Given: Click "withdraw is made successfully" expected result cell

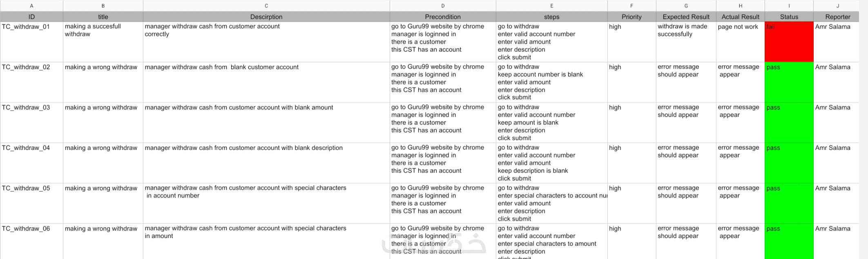Looking at the screenshot, I should click(686, 41).
